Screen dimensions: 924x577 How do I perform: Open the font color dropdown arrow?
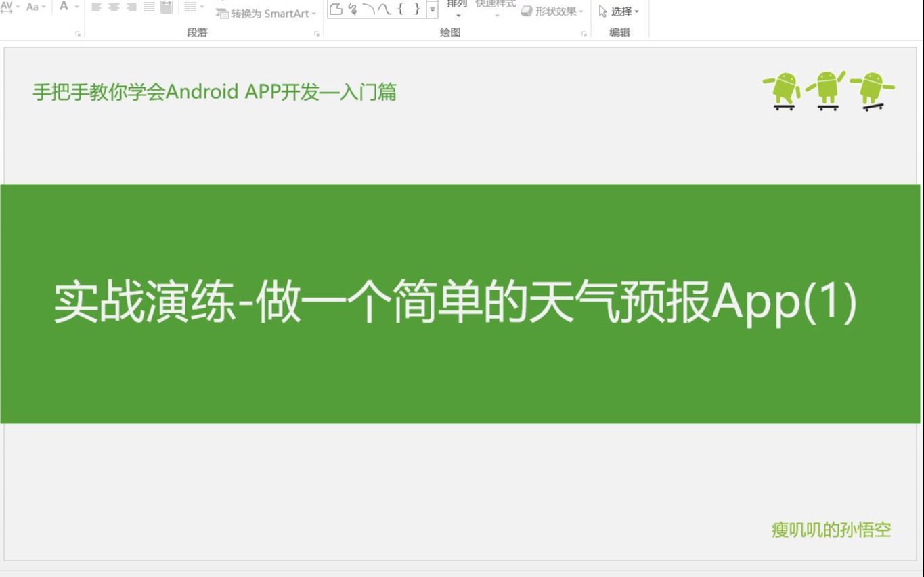tap(76, 7)
